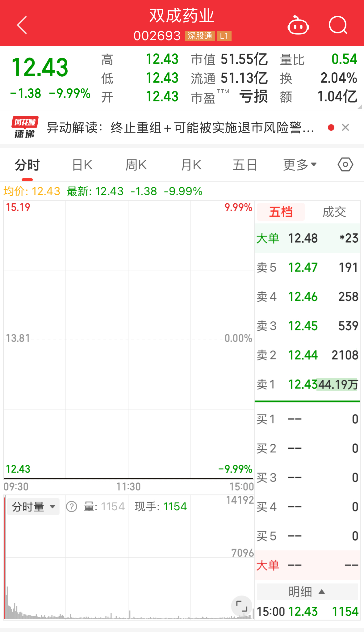Open the 异动解读 news headline

181,127
